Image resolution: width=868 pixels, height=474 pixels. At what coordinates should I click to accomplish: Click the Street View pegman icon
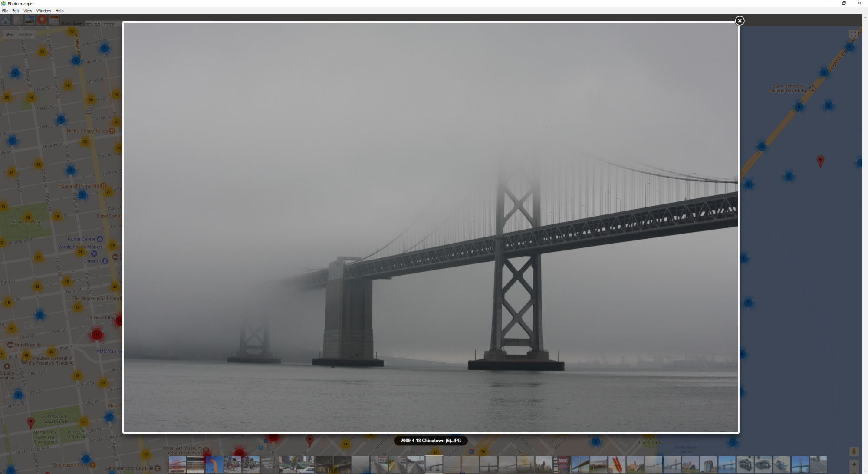point(854,452)
